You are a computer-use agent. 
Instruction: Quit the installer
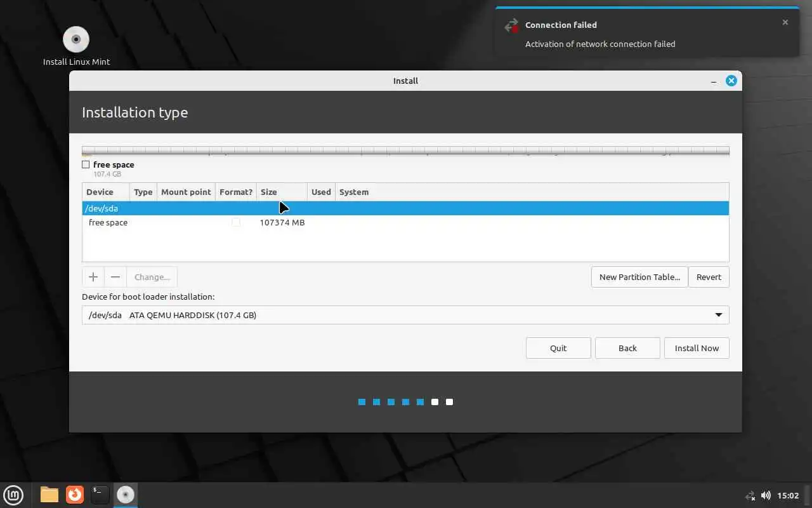558,348
